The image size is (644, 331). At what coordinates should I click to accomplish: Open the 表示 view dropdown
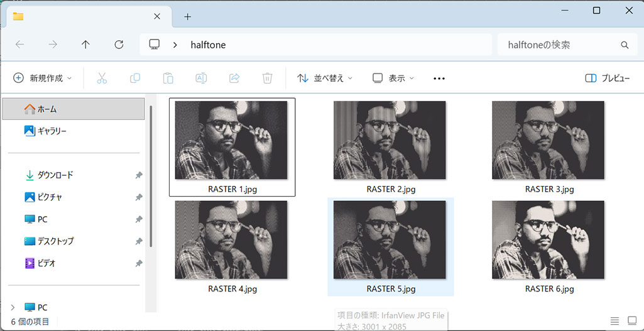(x=393, y=78)
